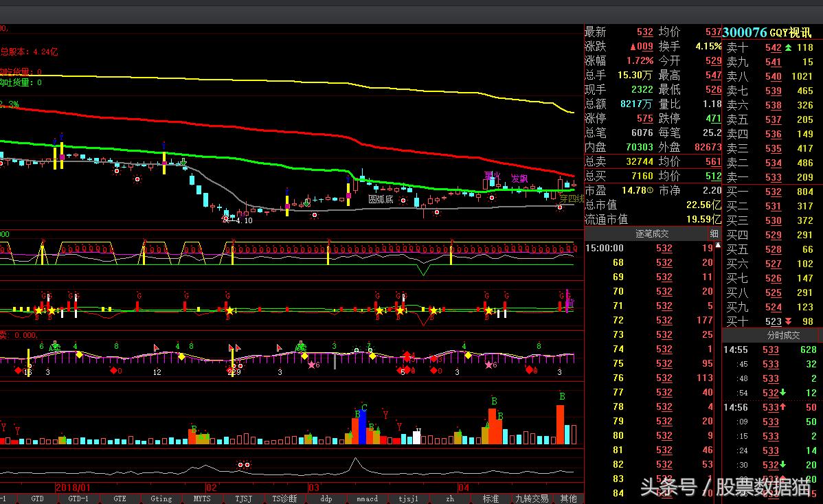This screenshot has width=823, height=504.
Task: Click the 细 detail button
Action: [714, 233]
